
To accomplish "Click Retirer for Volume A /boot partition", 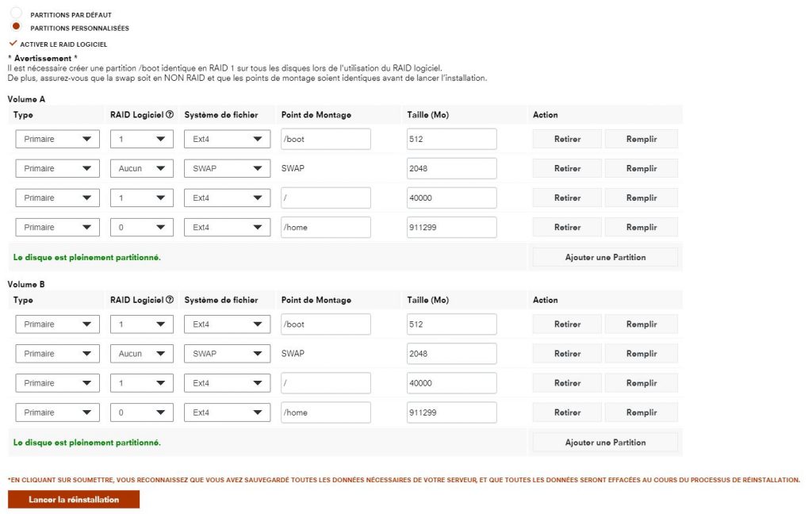I will point(567,140).
